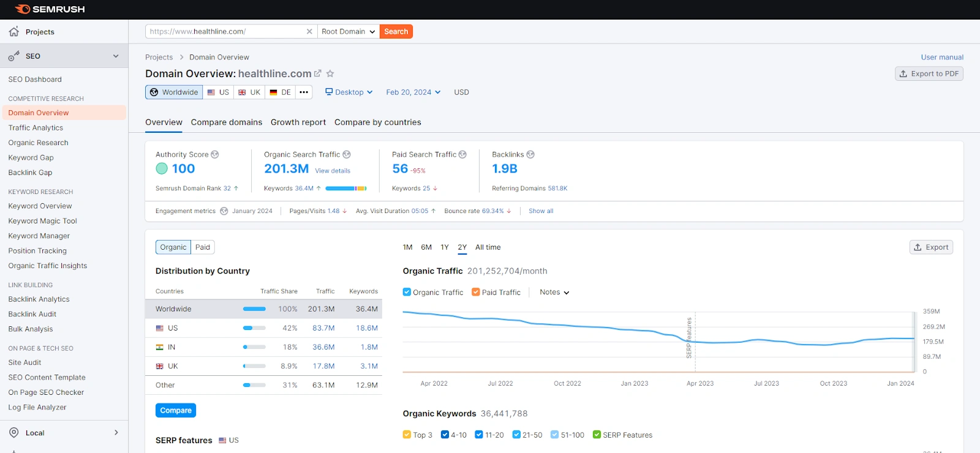
Task: Open Feb 20, 2024 date dropdown
Action: (x=413, y=92)
